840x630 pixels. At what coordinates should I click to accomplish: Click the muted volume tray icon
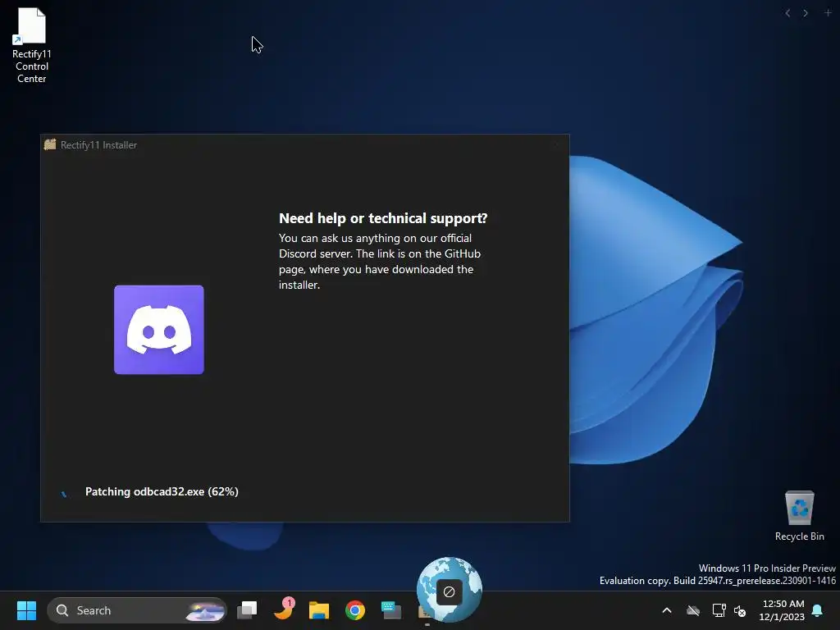point(740,610)
